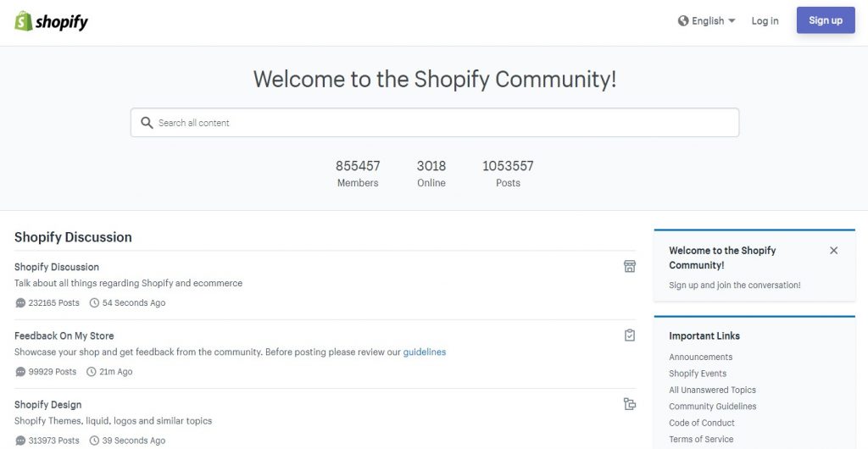The image size is (868, 449).
Task: Open the Shopify Events link
Action: pyautogui.click(x=698, y=374)
